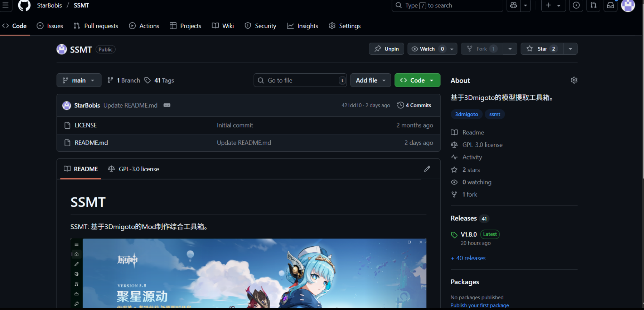Open the main branch dropdown
The image size is (644, 310).
click(79, 80)
